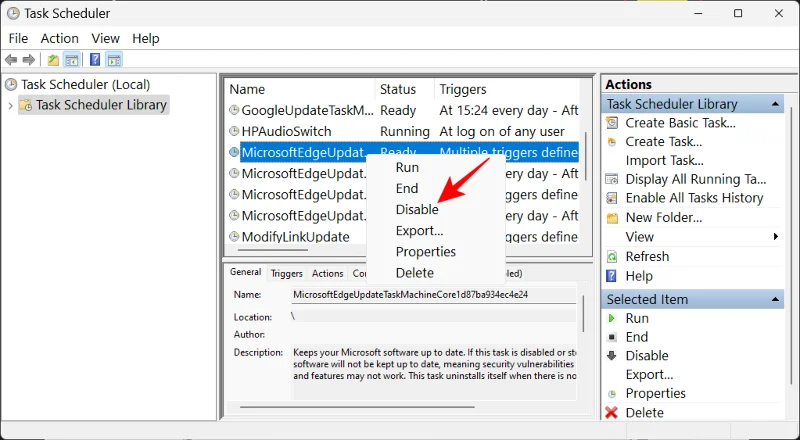Click the clock icon beside HPAudioSwitch

click(234, 131)
